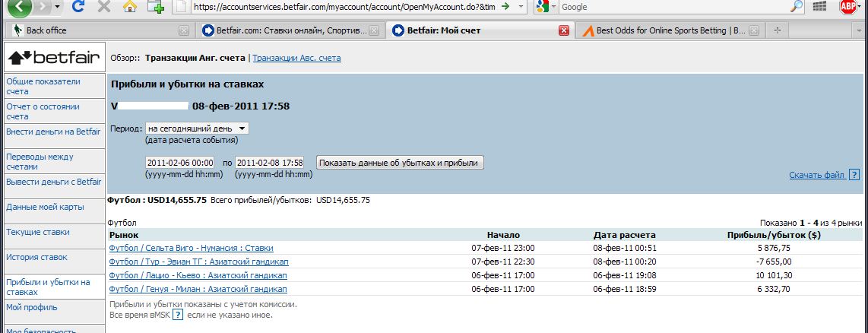Click the start date field 2011-02-06 00:00
This screenshot has height=333, width=868.
click(x=180, y=163)
